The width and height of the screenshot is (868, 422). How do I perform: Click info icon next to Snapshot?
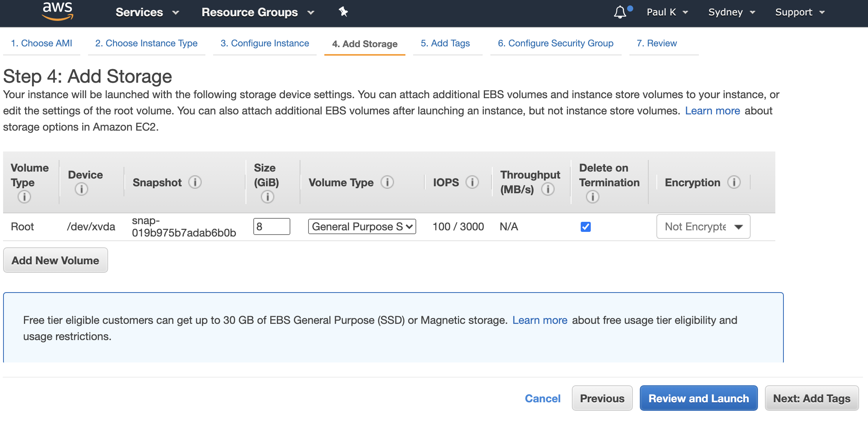pyautogui.click(x=195, y=182)
